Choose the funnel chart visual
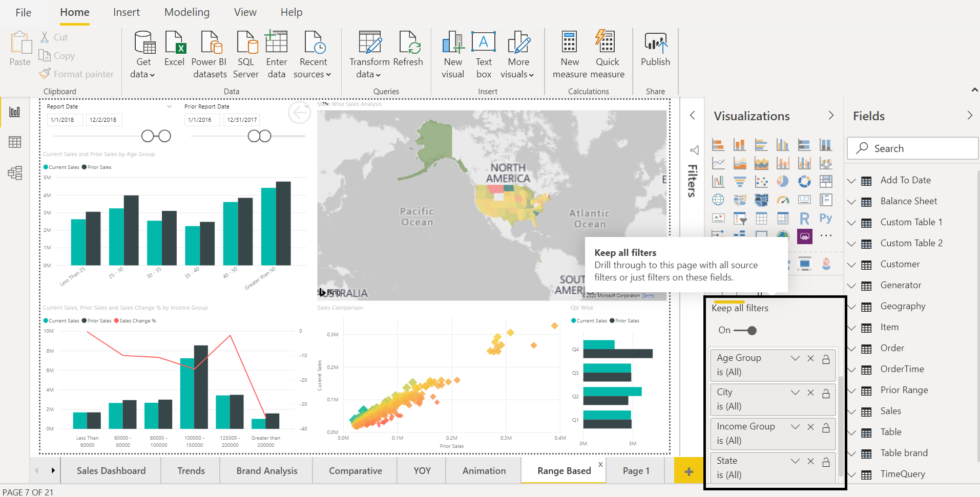This screenshot has width=980, height=497. tap(740, 182)
